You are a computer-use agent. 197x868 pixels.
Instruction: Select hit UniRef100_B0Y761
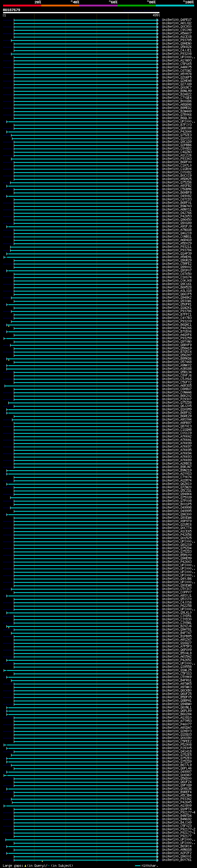point(176,860)
